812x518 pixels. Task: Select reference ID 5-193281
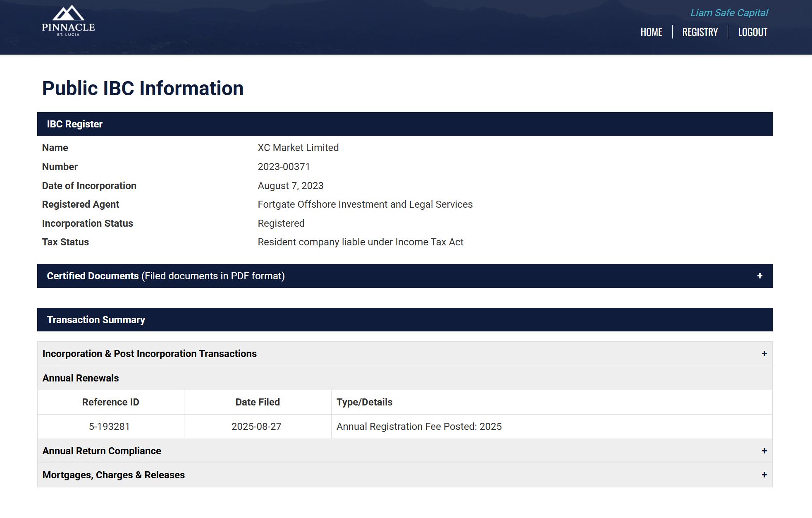point(109,427)
